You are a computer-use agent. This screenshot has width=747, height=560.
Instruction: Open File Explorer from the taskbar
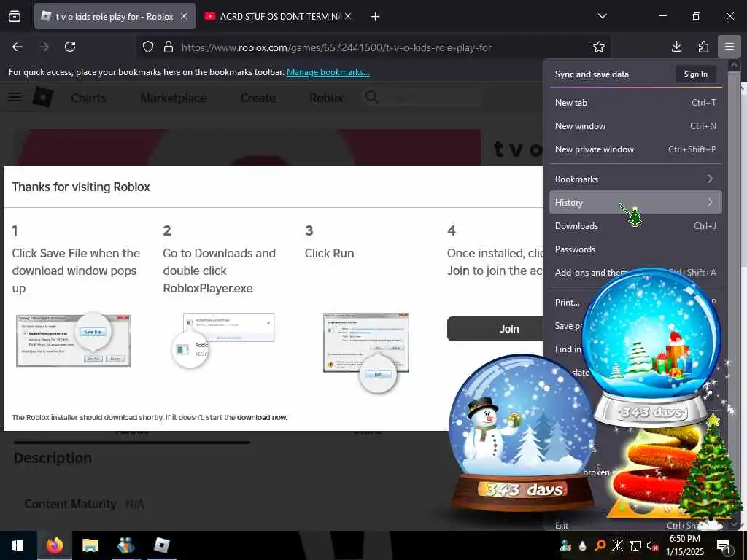90,545
